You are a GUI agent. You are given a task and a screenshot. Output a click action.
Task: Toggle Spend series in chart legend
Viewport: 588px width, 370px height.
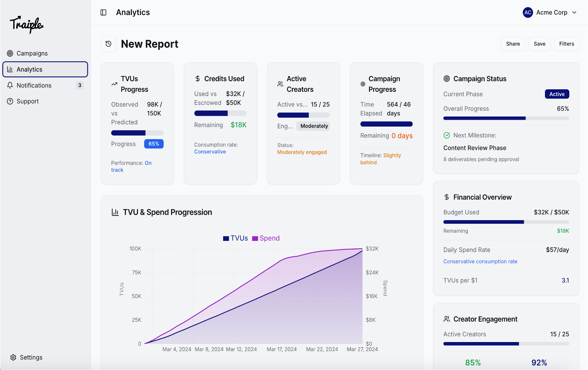(x=266, y=238)
